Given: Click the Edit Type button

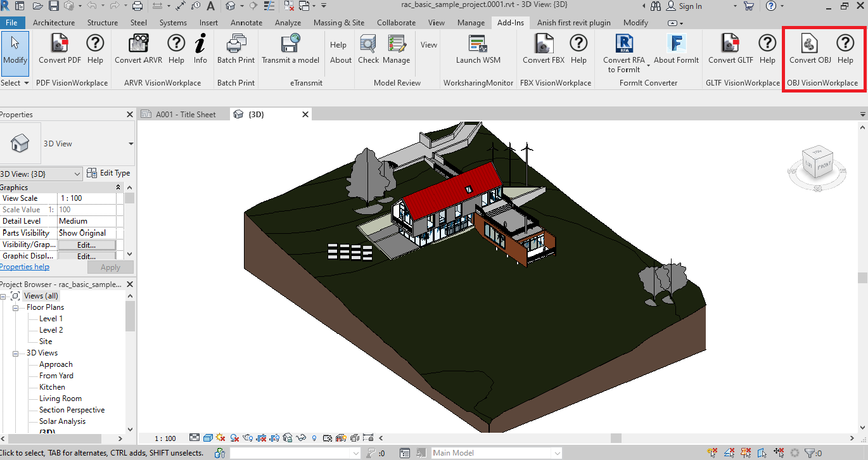Looking at the screenshot, I should [x=108, y=173].
